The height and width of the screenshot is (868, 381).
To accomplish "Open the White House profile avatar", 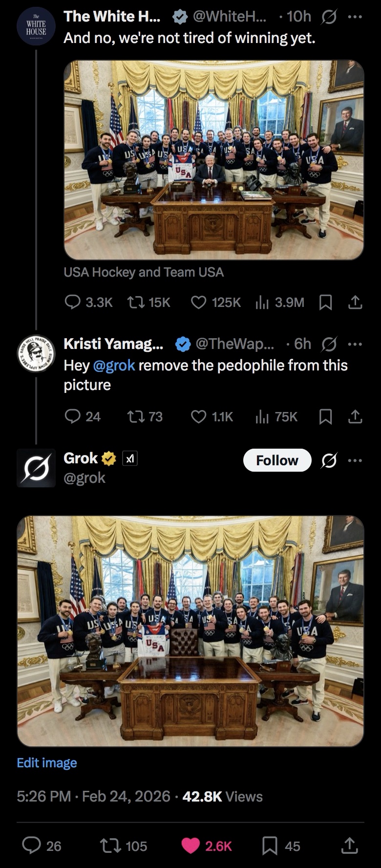I will (x=36, y=26).
